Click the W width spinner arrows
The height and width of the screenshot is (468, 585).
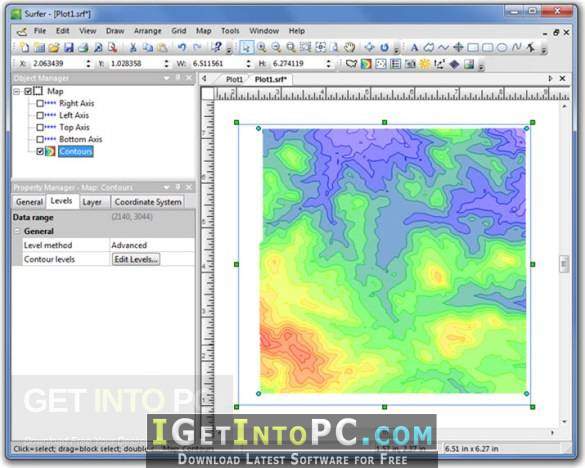pos(248,64)
